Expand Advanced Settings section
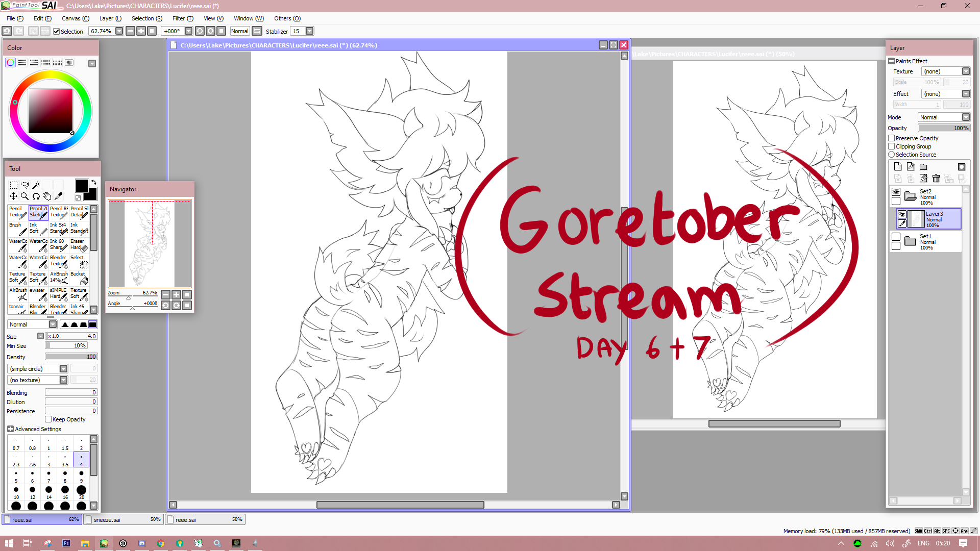This screenshot has height=551, width=980. point(10,429)
